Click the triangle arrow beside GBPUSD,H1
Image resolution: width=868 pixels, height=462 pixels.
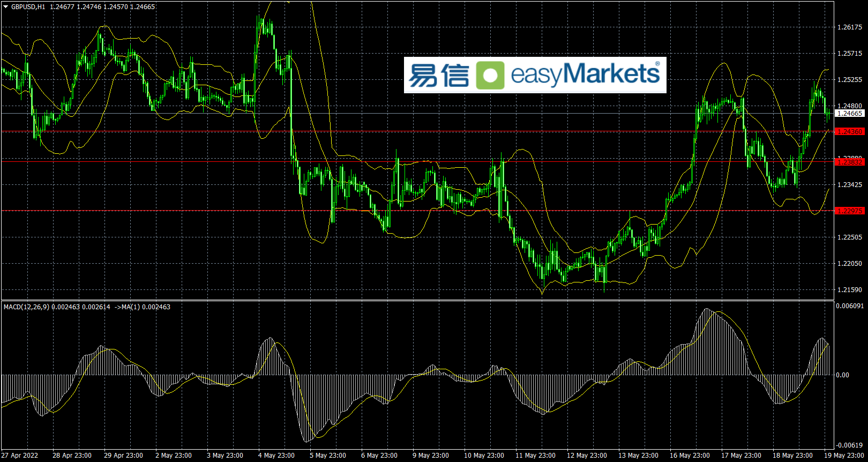[6, 7]
